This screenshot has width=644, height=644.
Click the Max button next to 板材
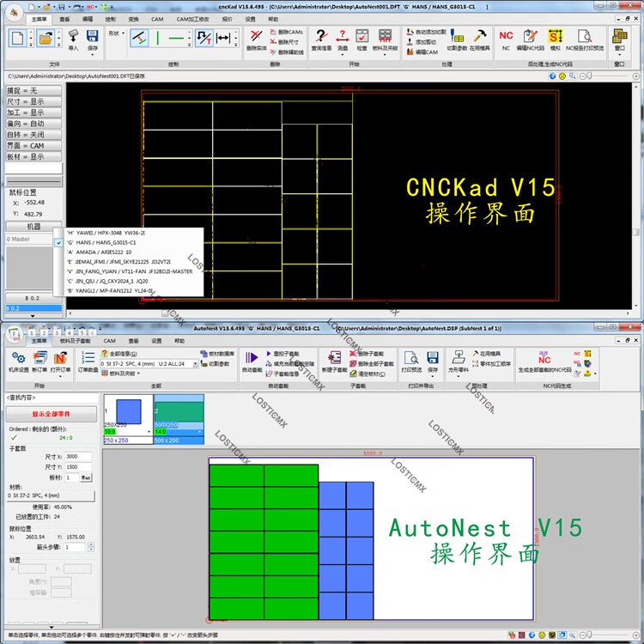click(86, 477)
